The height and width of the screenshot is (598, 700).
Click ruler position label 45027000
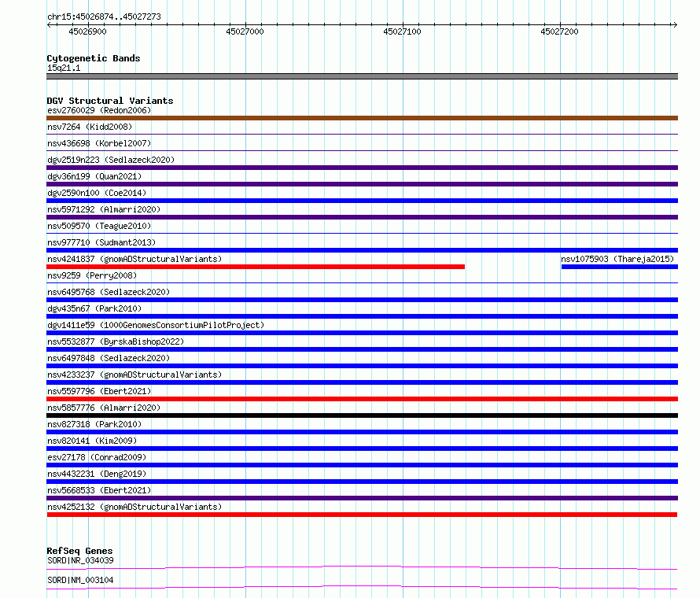245,31
